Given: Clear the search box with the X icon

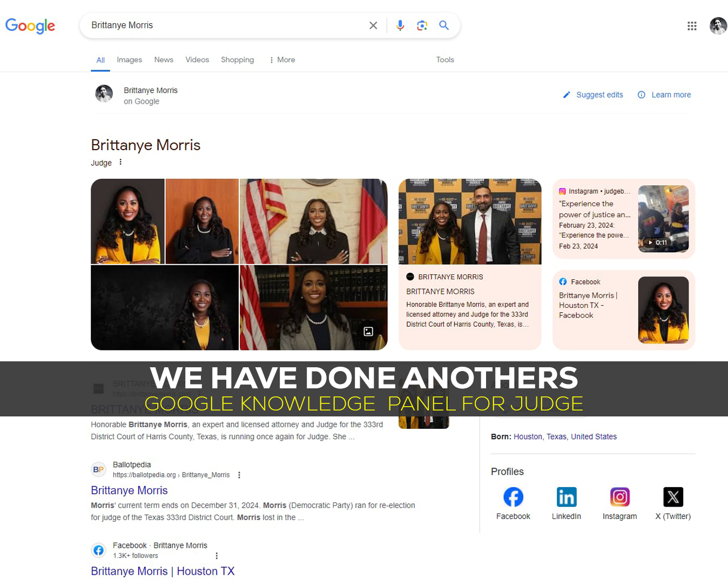Looking at the screenshot, I should click(373, 25).
